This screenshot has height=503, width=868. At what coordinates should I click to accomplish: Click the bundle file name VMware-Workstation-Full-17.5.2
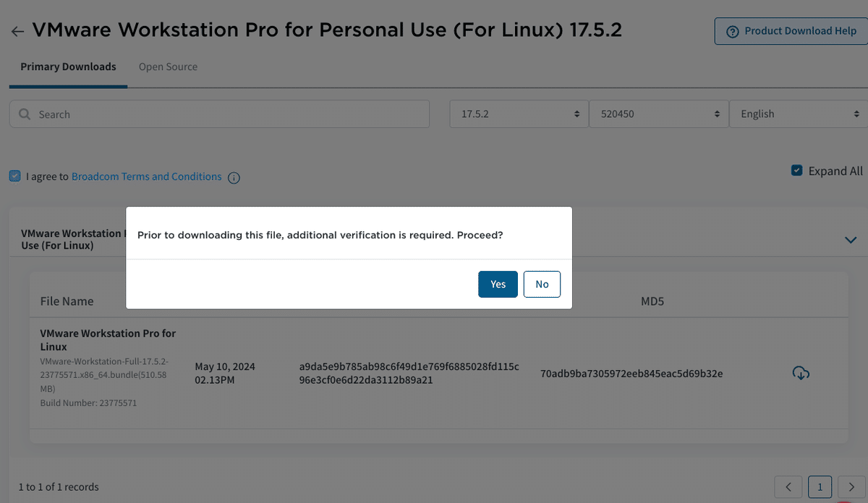tap(104, 374)
